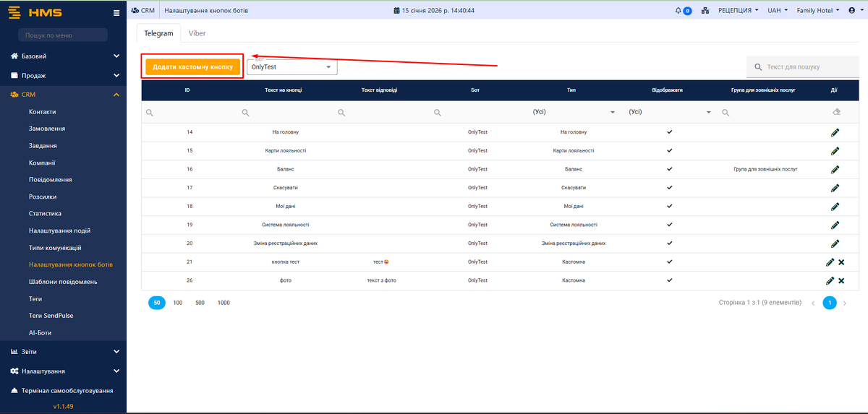Image resolution: width=868 pixels, height=414 pixels.
Task: Open 'Шаблони повідомлень' in the sidebar
Action: tap(63, 282)
